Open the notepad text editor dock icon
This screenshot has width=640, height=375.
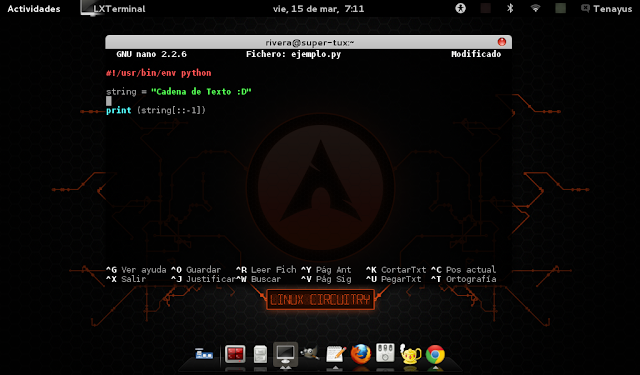click(x=336, y=354)
